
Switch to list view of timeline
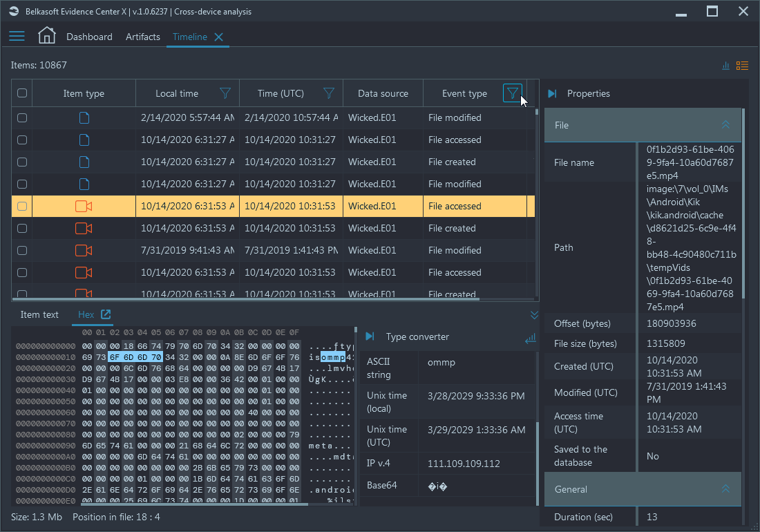click(742, 66)
